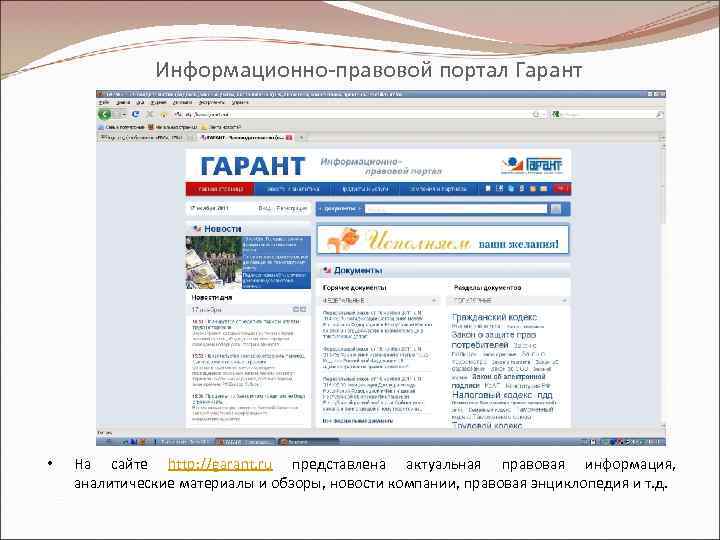Click the site search input field
The image size is (720, 540).
(456, 209)
